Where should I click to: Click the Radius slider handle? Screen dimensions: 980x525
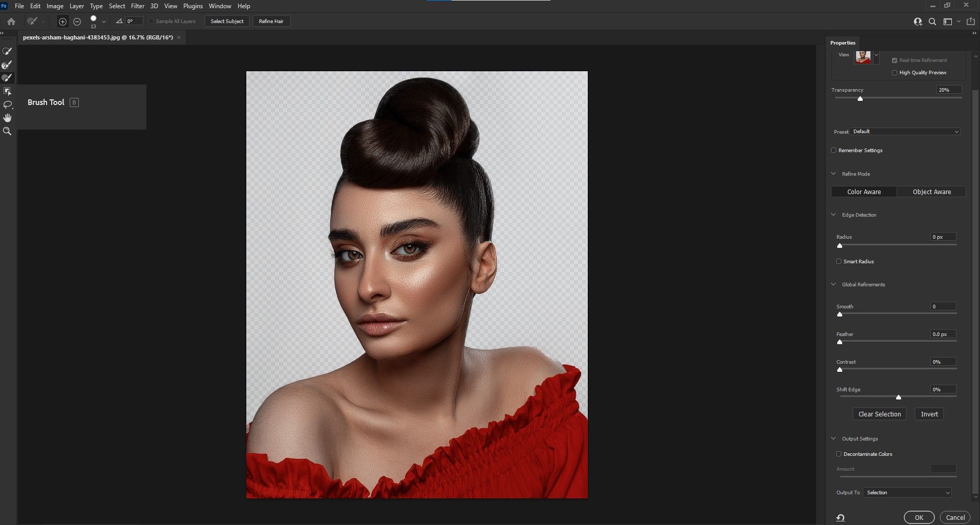coord(840,245)
